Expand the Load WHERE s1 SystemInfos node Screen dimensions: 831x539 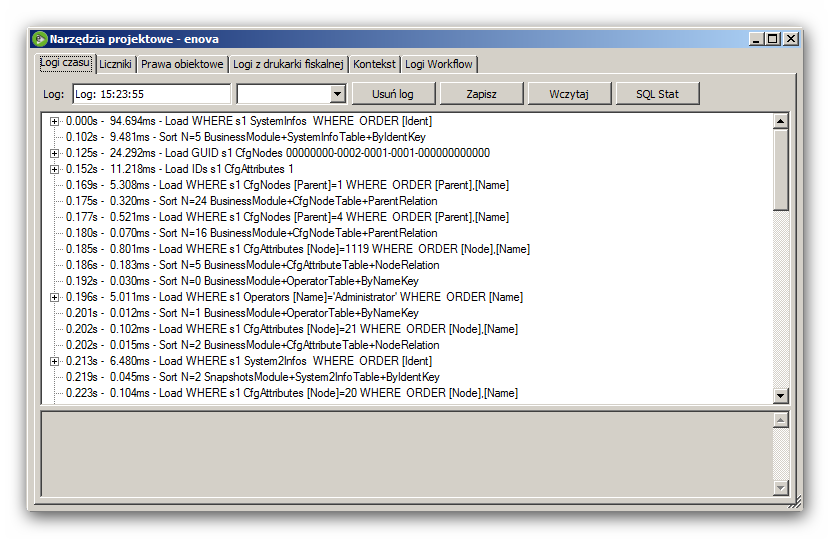tap(54, 121)
